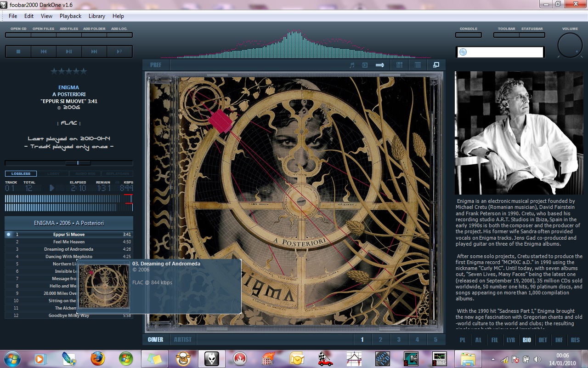
Task: Click the cursor-follows-playback box-arrow icon
Action: pos(365,65)
